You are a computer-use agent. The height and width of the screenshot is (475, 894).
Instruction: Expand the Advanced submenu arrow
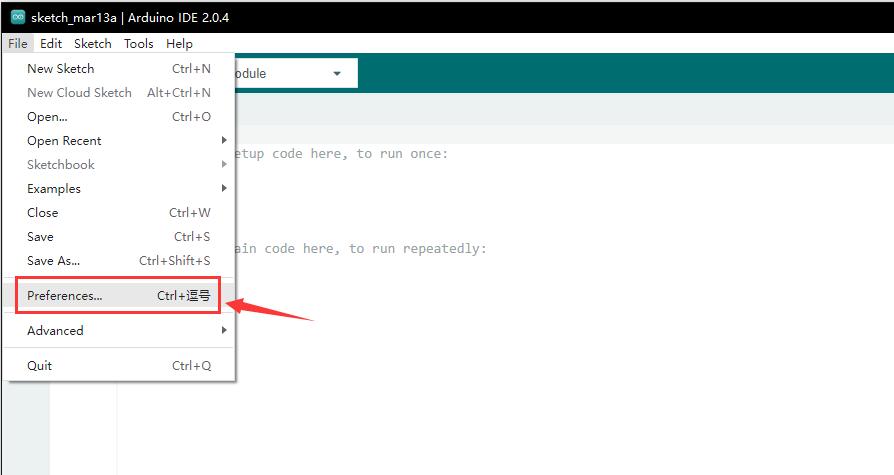(224, 331)
